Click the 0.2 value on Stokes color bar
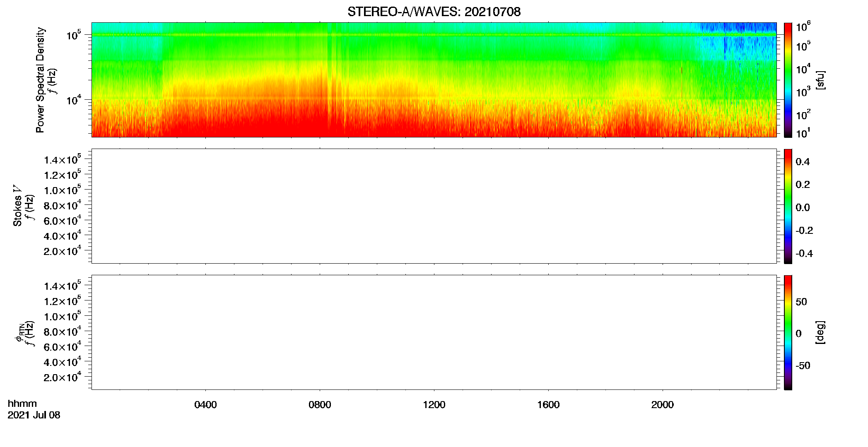Image resolution: width=868 pixels, height=447 pixels. 803,185
